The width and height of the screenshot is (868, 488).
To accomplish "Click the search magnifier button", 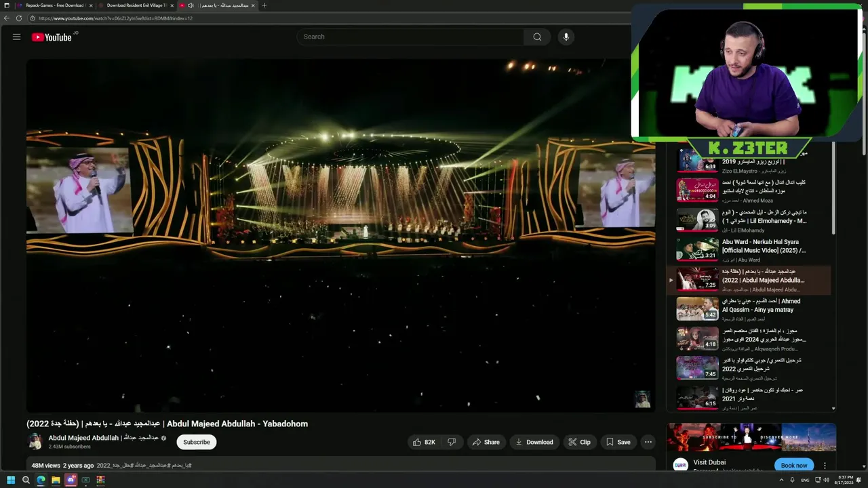I will [x=537, y=37].
